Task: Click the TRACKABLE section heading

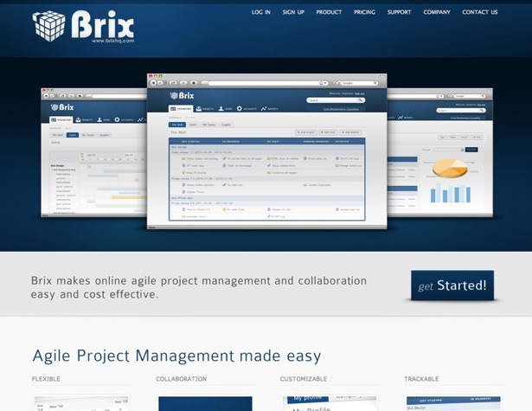Action: tap(421, 379)
